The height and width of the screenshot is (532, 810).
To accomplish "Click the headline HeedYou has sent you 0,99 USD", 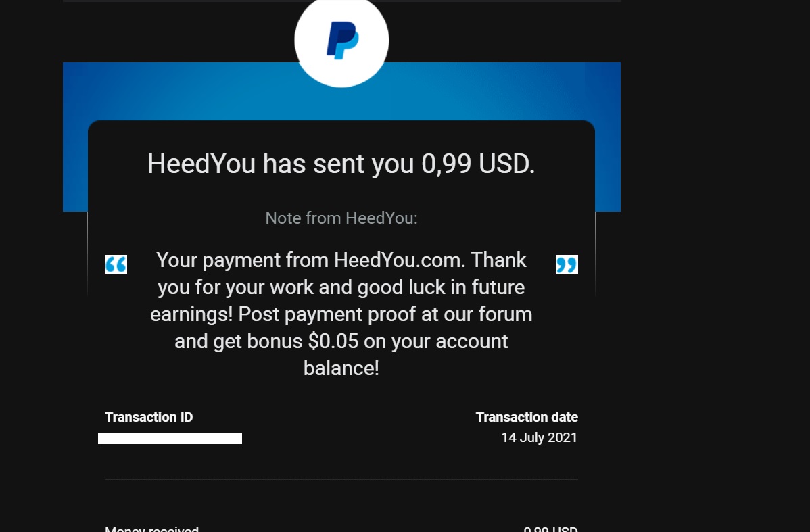I will tap(341, 164).
